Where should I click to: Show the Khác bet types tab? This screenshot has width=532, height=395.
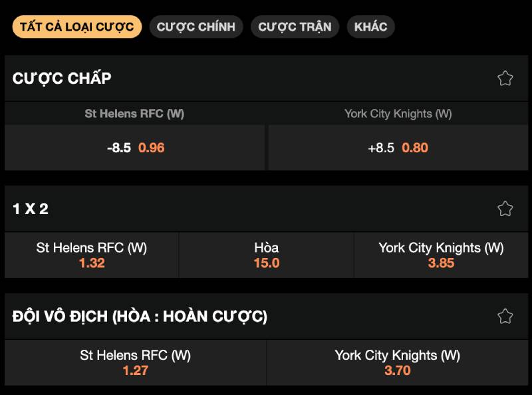[x=370, y=27]
